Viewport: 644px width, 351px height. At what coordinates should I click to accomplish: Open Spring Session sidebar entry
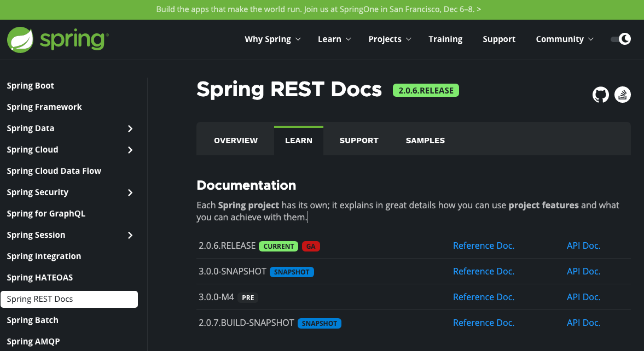coord(36,235)
